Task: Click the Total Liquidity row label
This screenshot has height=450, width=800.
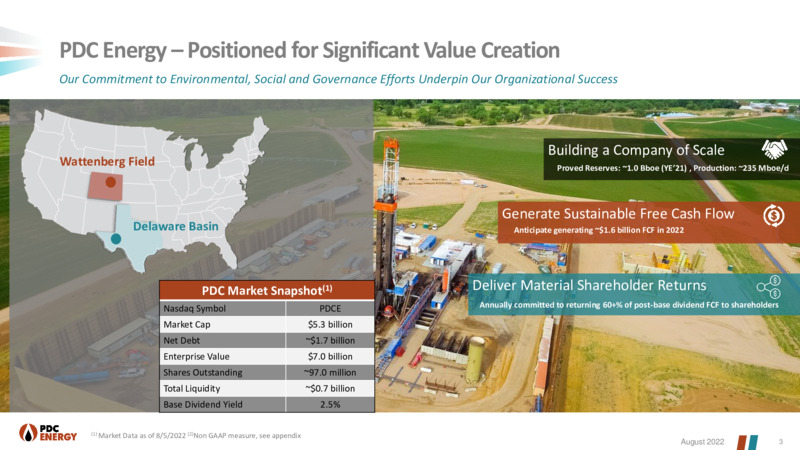Action: [192, 388]
